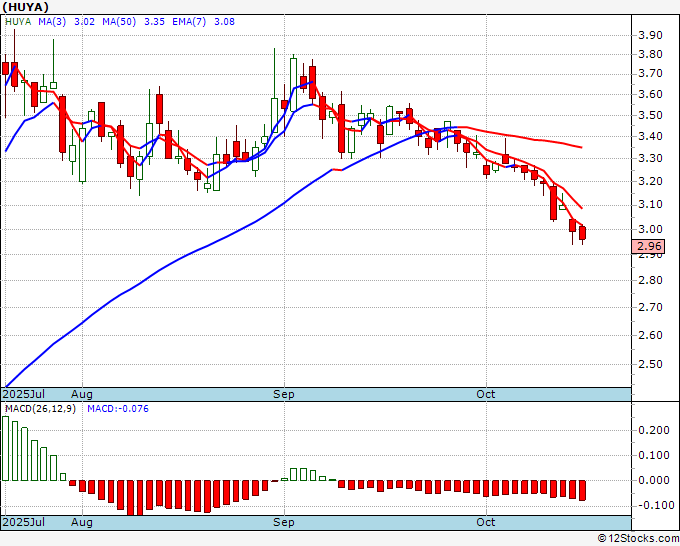Click the -0.100 MACD axis label
This screenshot has height=546, width=680.
pyautogui.click(x=654, y=506)
